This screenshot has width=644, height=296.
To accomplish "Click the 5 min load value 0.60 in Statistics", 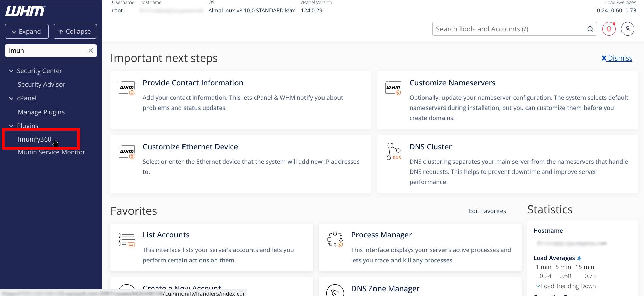I will (x=565, y=276).
